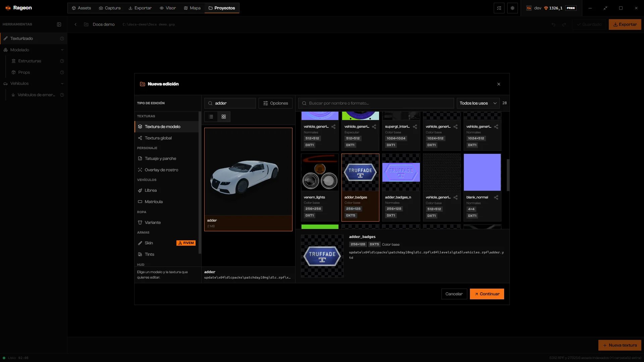The height and width of the screenshot is (362, 644).
Task: Open the Opciones filter button
Action: [x=275, y=103]
